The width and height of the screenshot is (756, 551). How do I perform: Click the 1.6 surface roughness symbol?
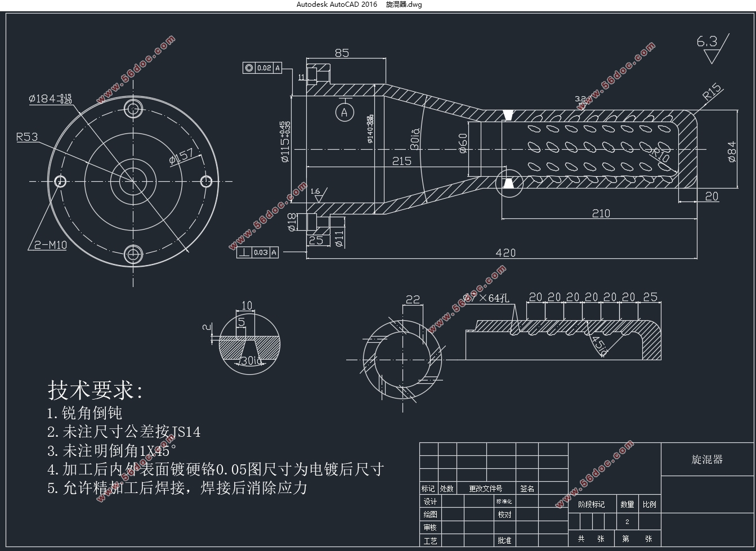coord(316,194)
